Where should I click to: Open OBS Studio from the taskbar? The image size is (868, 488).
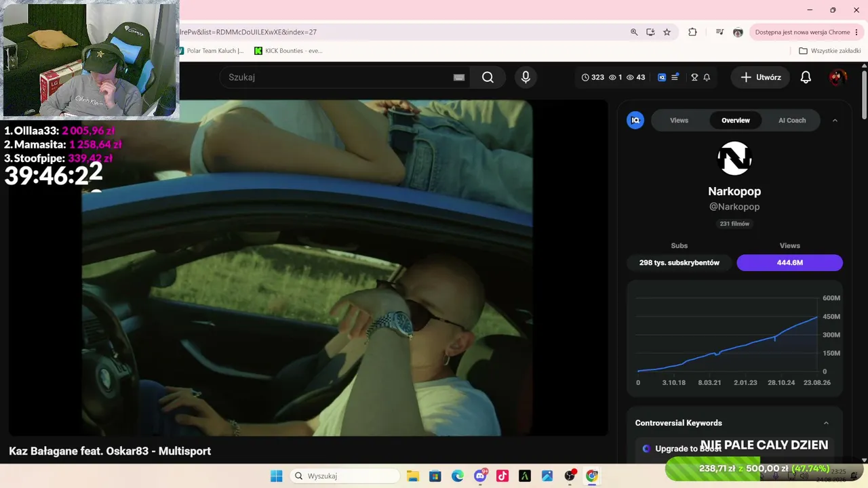click(570, 476)
